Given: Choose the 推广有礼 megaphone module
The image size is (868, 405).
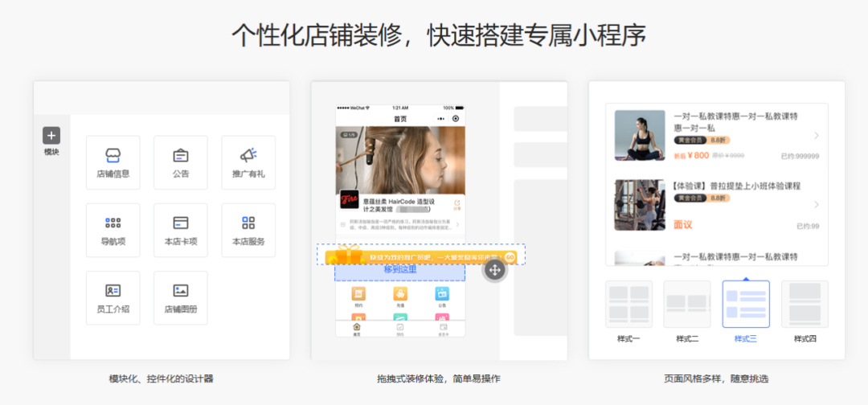Looking at the screenshot, I should tap(248, 162).
